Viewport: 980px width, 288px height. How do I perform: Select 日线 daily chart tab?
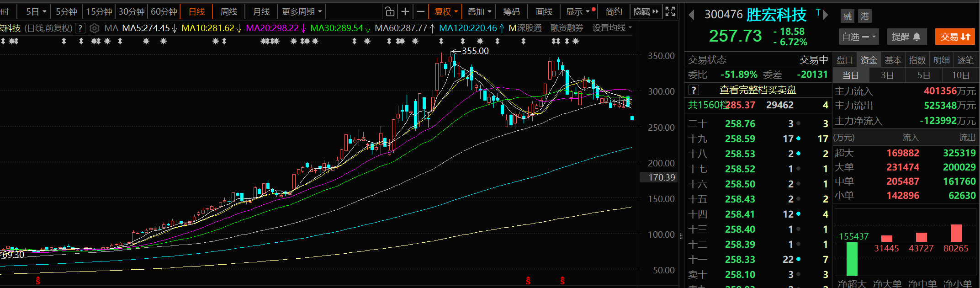[196, 11]
